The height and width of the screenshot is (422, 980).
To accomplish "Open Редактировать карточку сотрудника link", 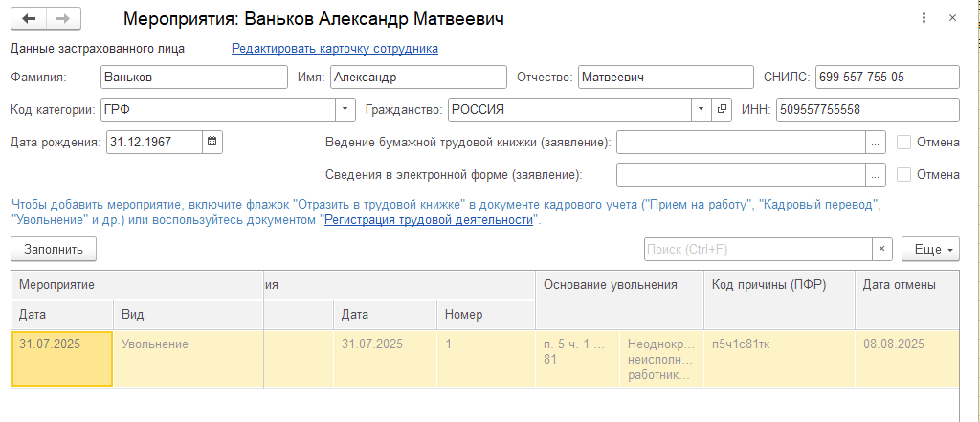I will click(x=334, y=48).
